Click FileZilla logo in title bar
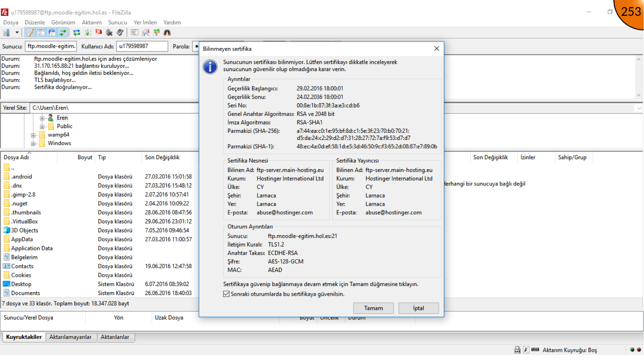644x362 pixels. (5, 12)
